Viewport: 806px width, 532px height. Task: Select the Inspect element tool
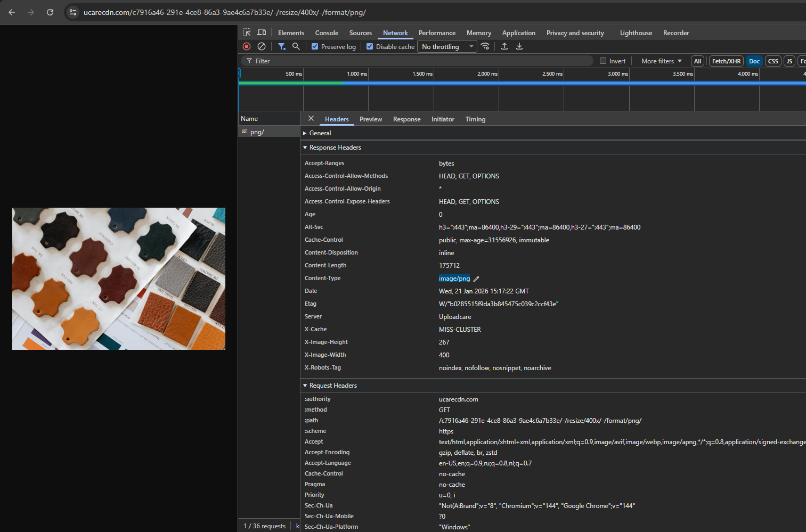point(246,32)
